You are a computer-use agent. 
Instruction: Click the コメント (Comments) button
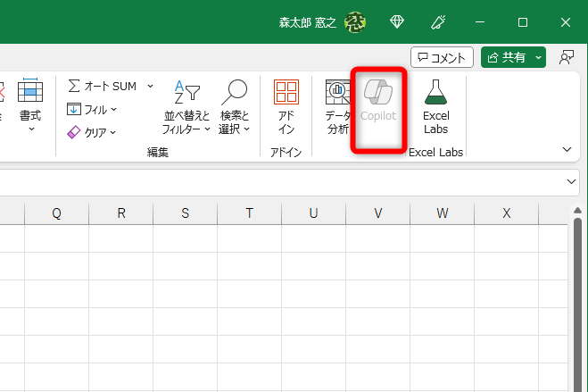(x=442, y=57)
